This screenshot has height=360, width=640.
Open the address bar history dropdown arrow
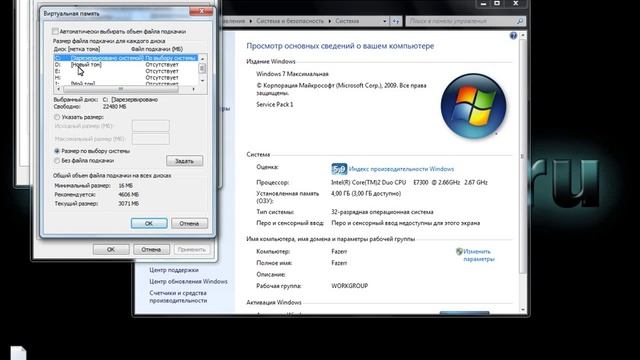pos(384,21)
